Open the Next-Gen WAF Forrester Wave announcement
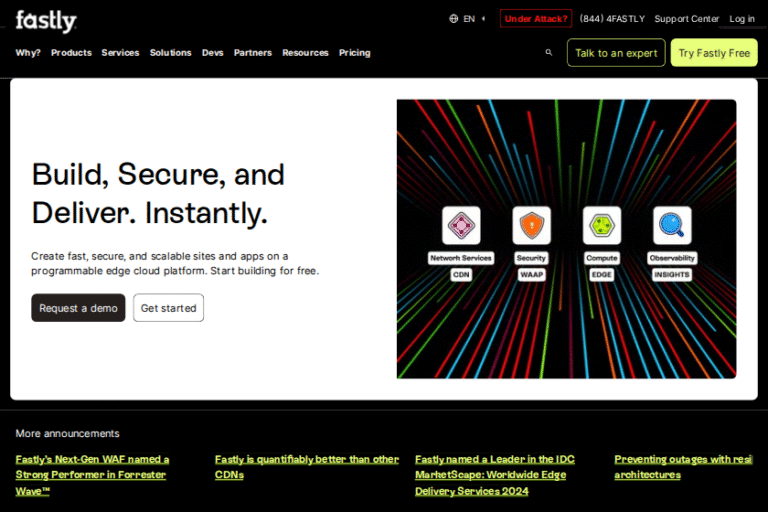The width and height of the screenshot is (768, 512). pyautogui.click(x=92, y=475)
